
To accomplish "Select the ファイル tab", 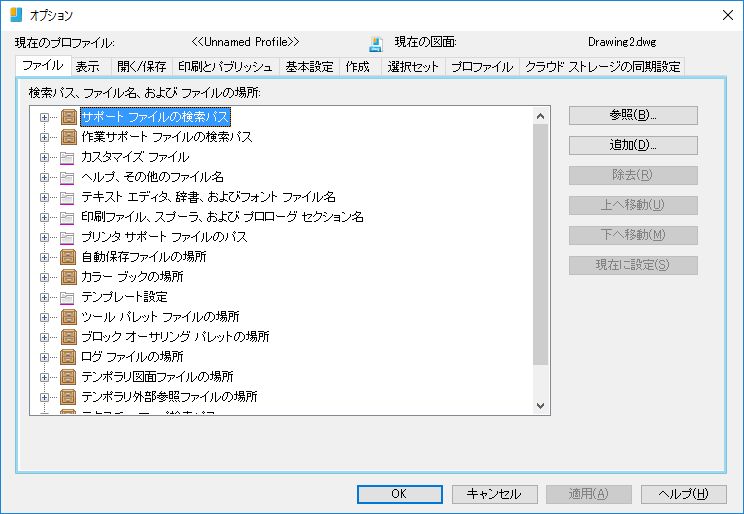I will click(43, 65).
